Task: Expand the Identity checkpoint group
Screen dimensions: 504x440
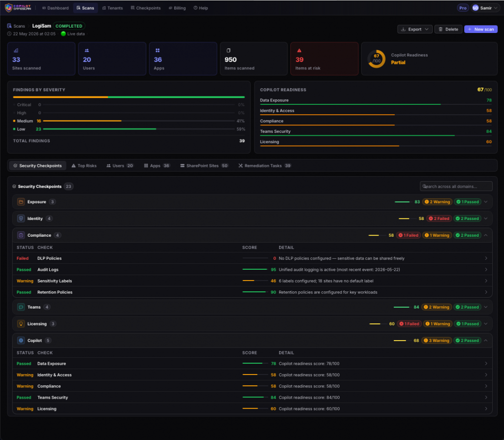Action: [486, 219]
